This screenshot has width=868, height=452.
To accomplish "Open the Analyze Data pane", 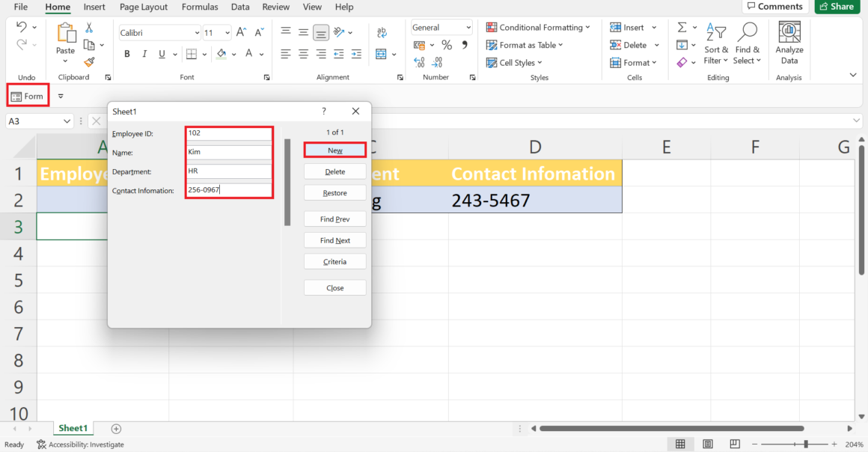I will click(789, 42).
